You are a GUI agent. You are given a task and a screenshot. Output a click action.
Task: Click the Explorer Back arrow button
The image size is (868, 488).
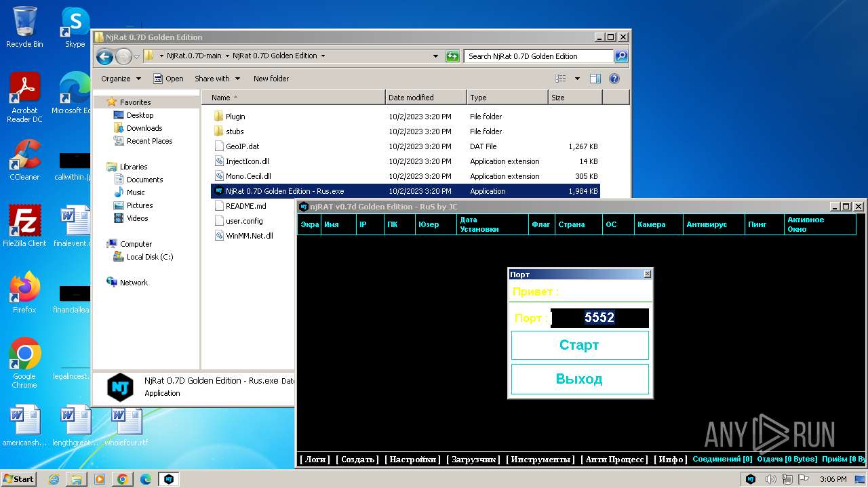coord(104,56)
